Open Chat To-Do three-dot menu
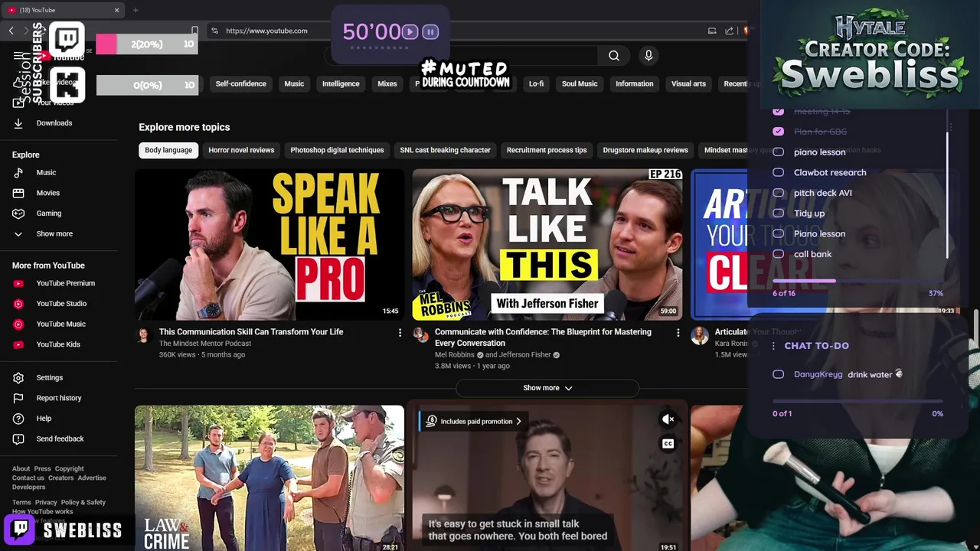The height and width of the screenshot is (551, 980). 773,346
